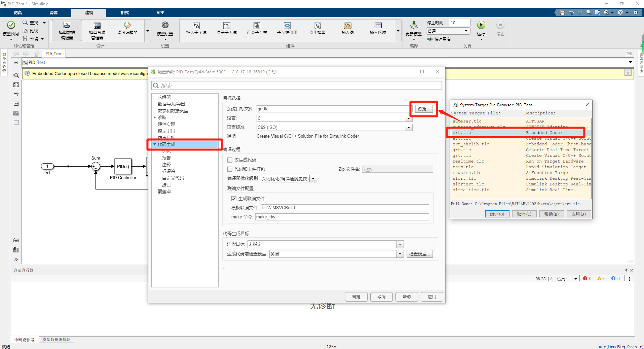Switch to the 格式 ribbon tab
The image size is (644, 349).
pos(124,12)
